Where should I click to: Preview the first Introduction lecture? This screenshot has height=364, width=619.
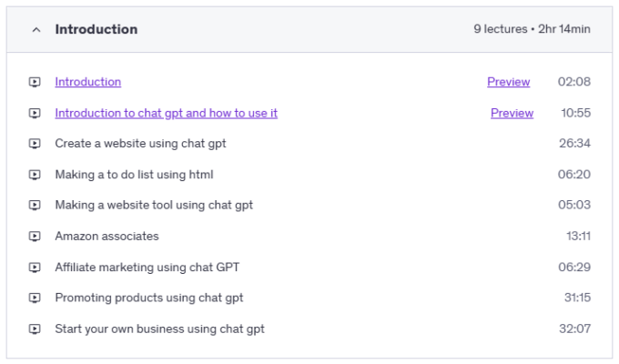508,82
